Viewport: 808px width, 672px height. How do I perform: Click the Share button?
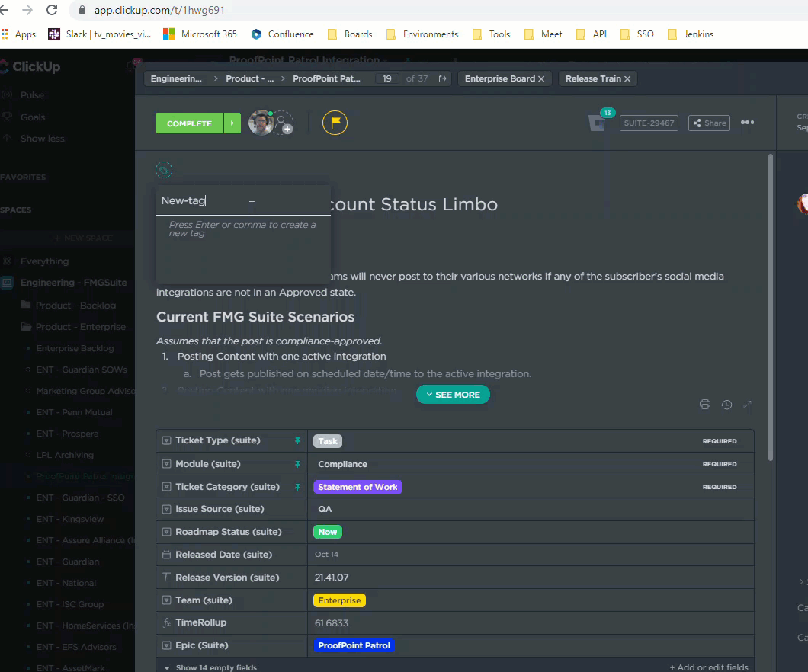[709, 123]
